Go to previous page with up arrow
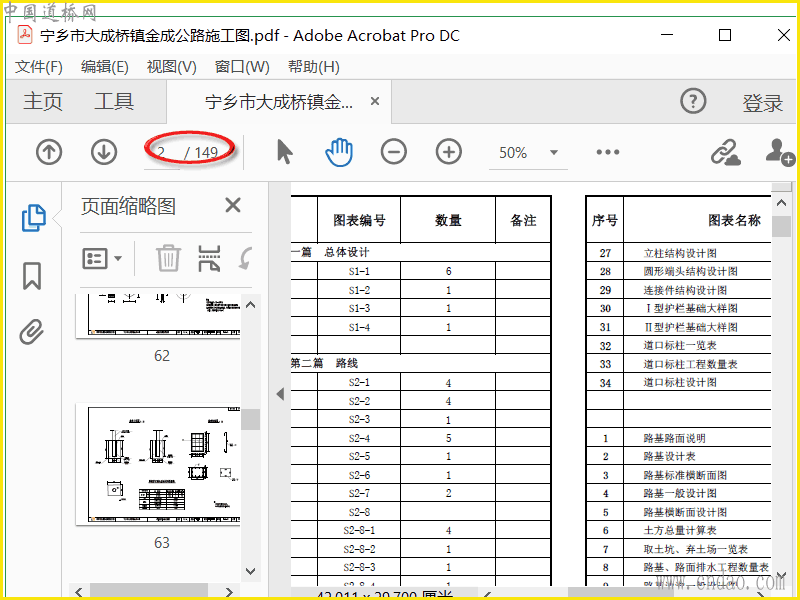 pos(49,152)
